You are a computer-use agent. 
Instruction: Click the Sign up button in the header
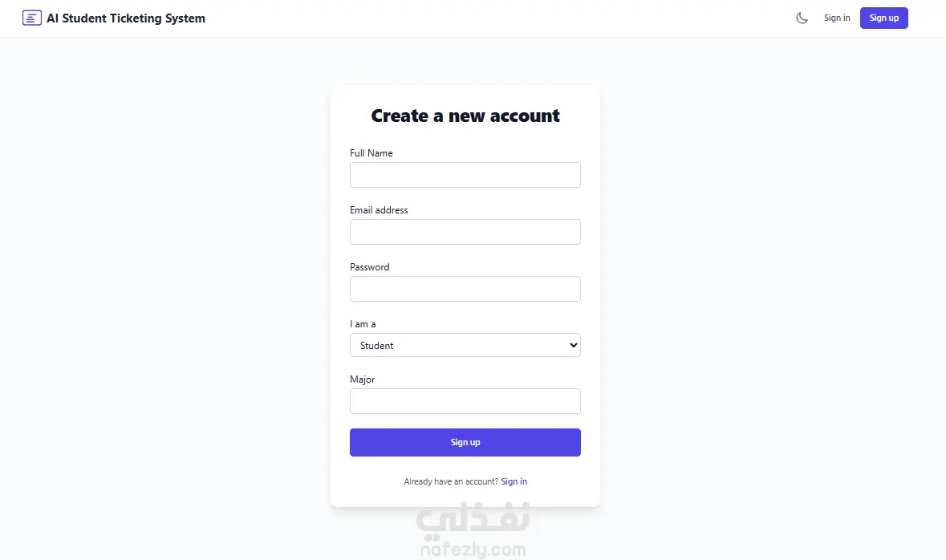[883, 17]
